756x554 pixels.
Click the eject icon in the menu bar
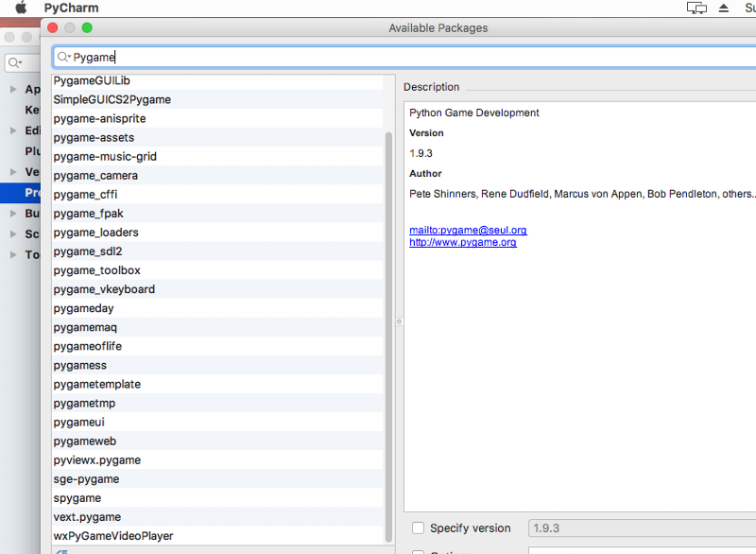[x=723, y=8]
